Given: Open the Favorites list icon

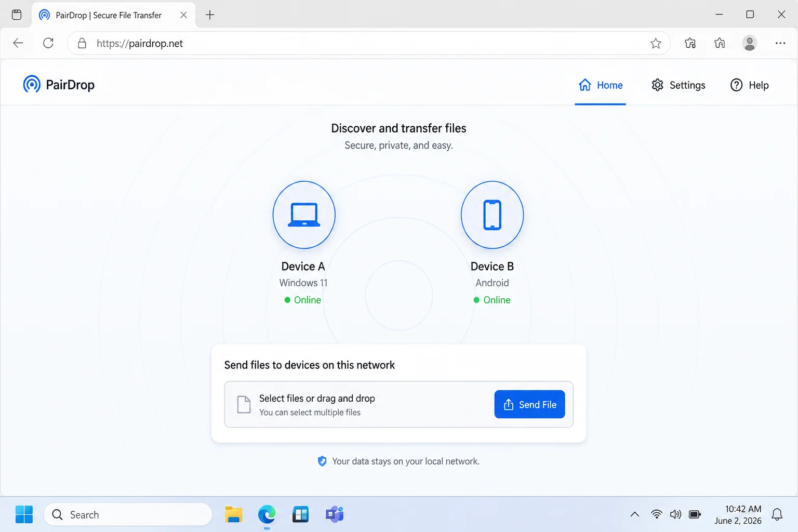Looking at the screenshot, I should point(720,43).
